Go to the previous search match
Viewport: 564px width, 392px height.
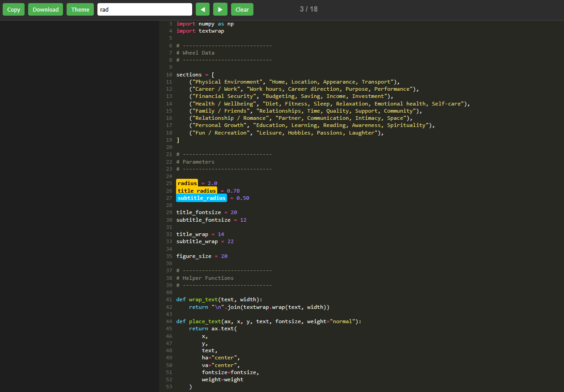[x=202, y=9]
